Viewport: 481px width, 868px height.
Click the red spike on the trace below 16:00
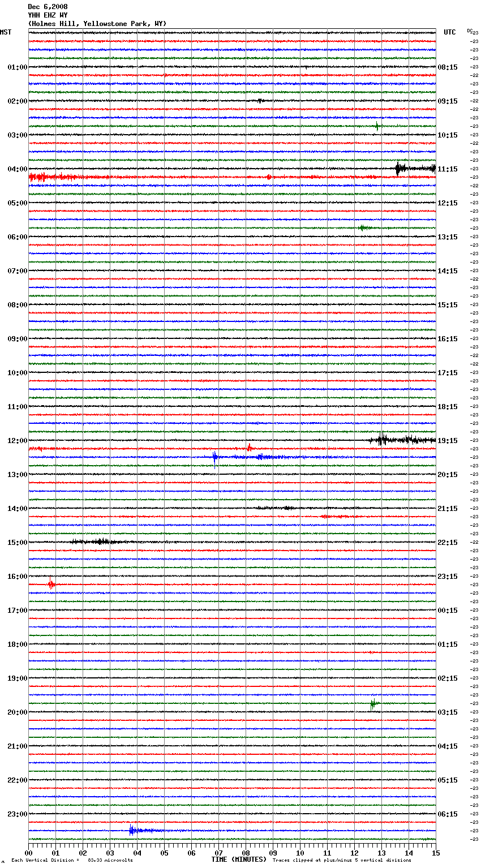point(51,583)
